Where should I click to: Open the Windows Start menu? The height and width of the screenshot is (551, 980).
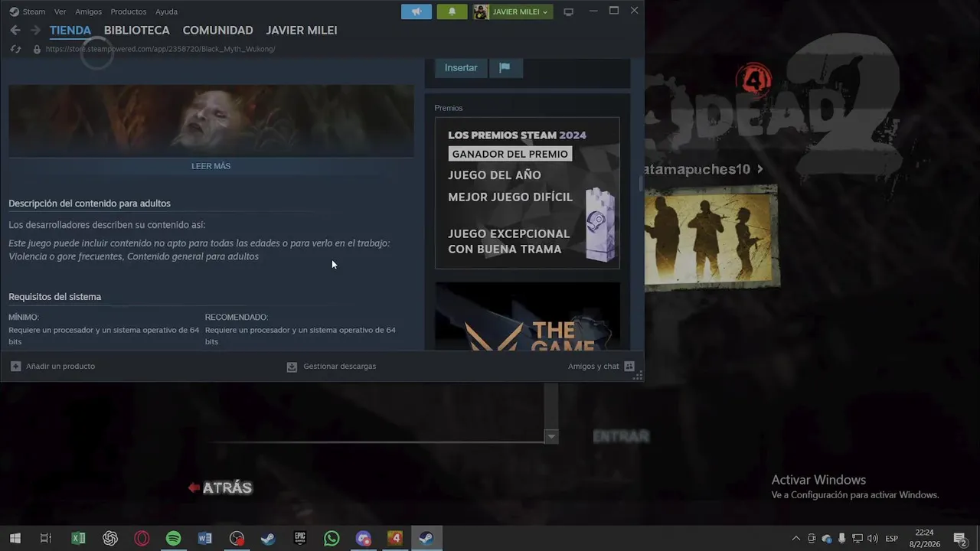15,539
